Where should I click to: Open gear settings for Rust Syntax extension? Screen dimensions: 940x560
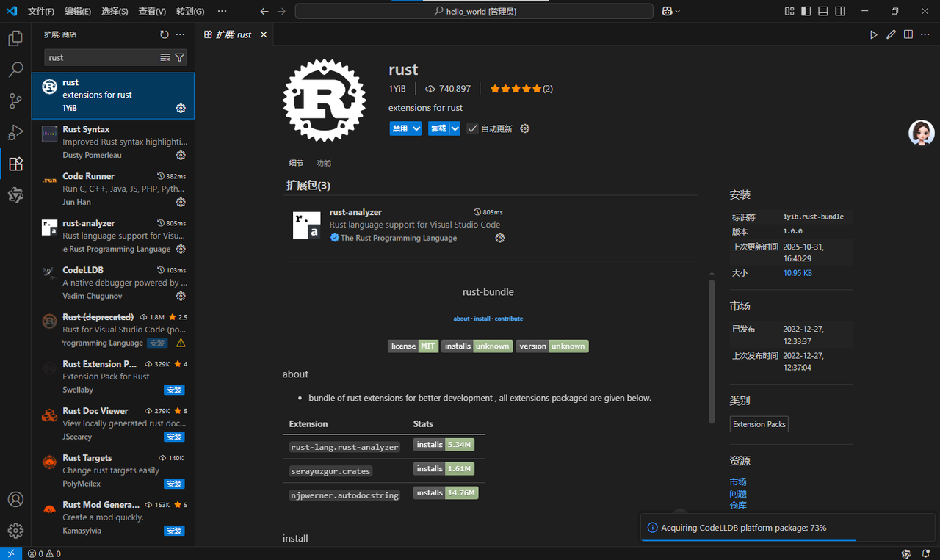click(x=181, y=156)
